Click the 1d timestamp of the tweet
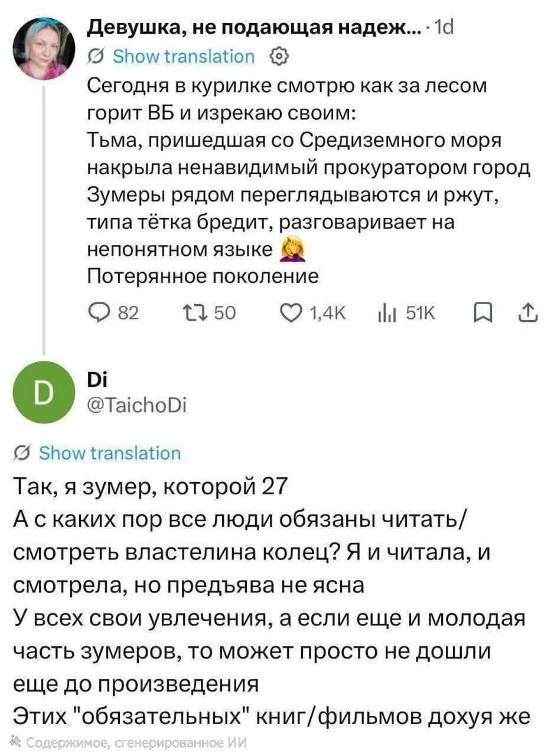Viewport: 554px width, 756px height. [441, 27]
